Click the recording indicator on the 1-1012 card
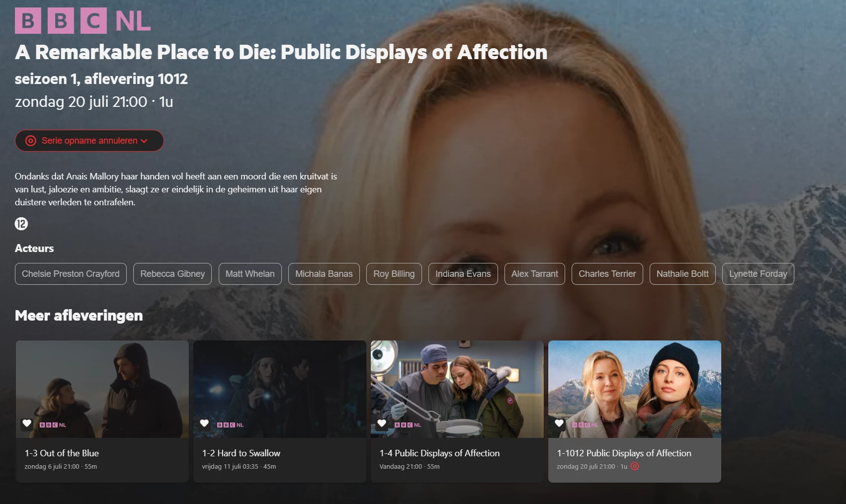 [635, 466]
